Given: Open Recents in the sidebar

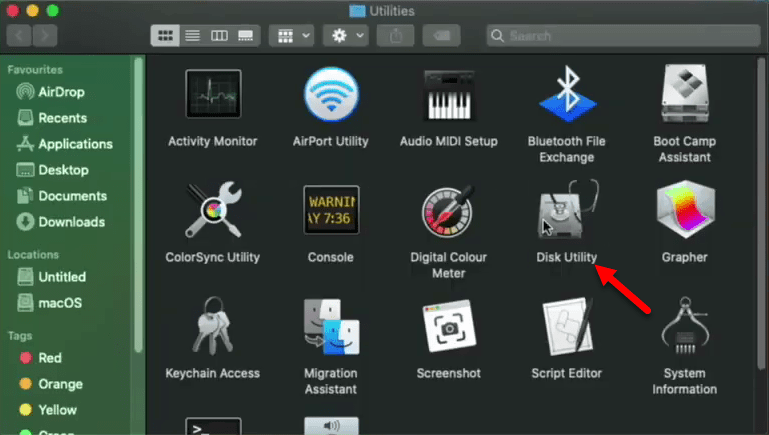Looking at the screenshot, I should point(51,118).
